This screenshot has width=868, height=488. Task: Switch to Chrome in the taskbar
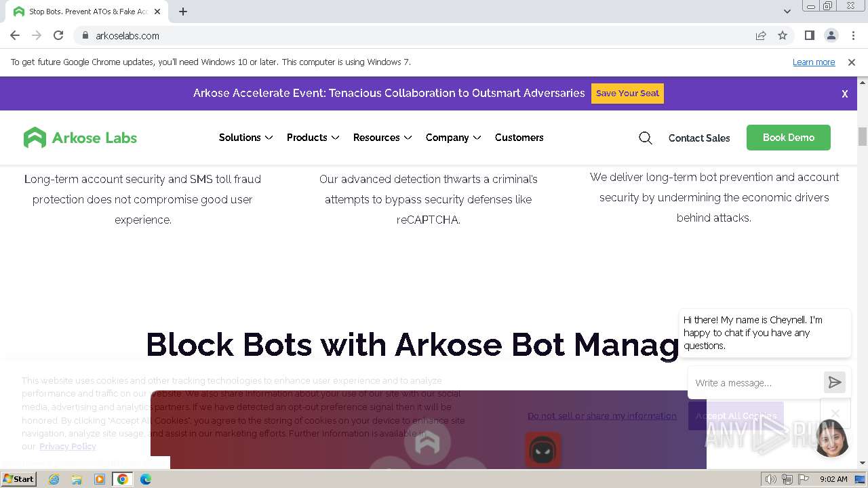[x=123, y=479]
